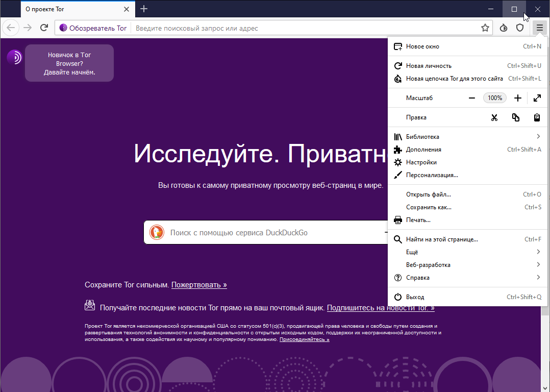Reset zoom via the 100% button
This screenshot has height=392, width=550.
point(494,98)
